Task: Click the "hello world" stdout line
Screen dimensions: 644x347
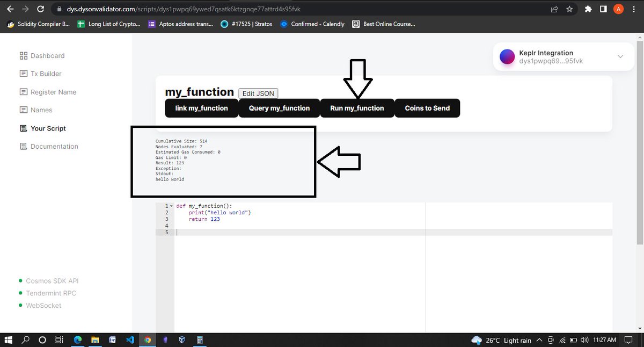Action: [170, 179]
